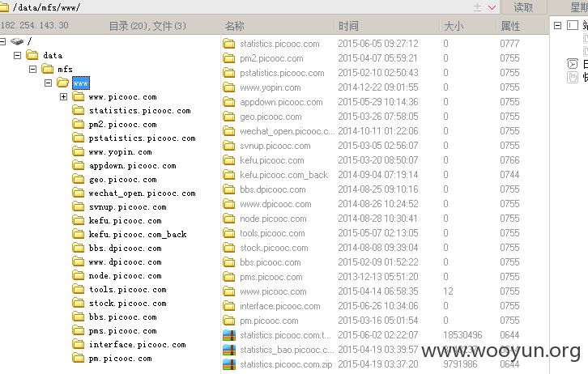Click size value 9791986
The width and height of the screenshot is (588, 374).
click(x=460, y=364)
